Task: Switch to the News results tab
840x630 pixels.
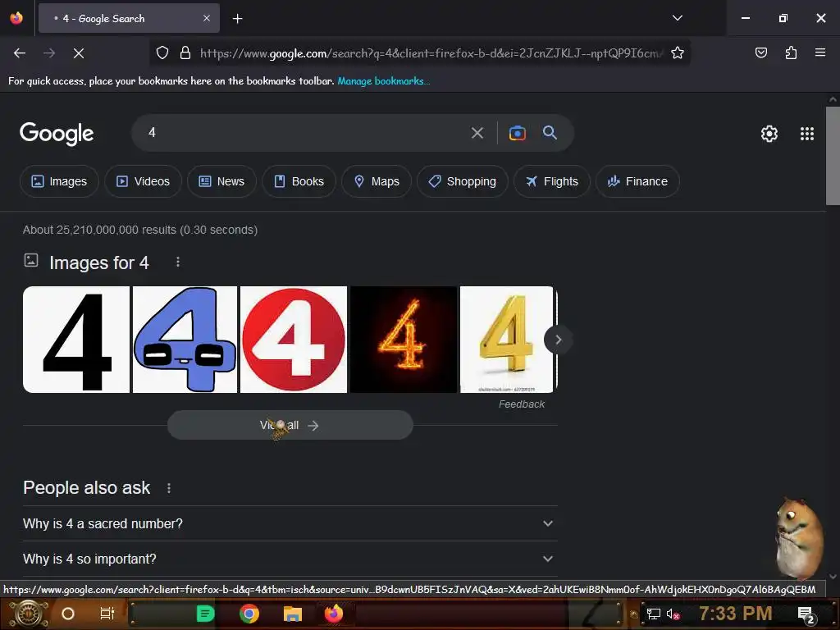Action: click(x=221, y=181)
